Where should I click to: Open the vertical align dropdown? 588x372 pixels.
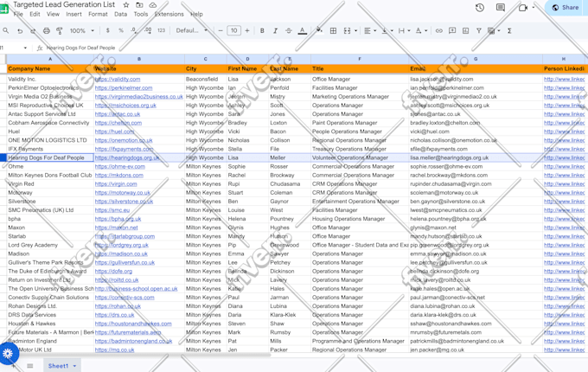pos(387,31)
